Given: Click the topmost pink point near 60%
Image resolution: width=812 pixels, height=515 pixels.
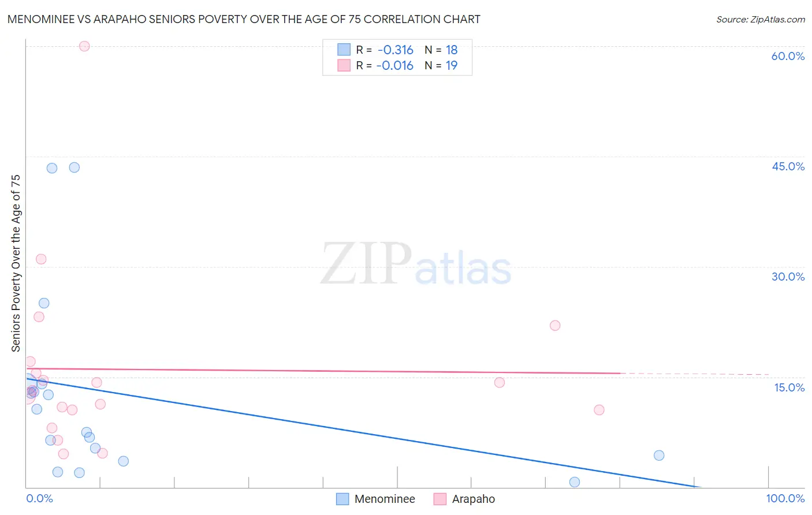Looking at the screenshot, I should (84, 46).
